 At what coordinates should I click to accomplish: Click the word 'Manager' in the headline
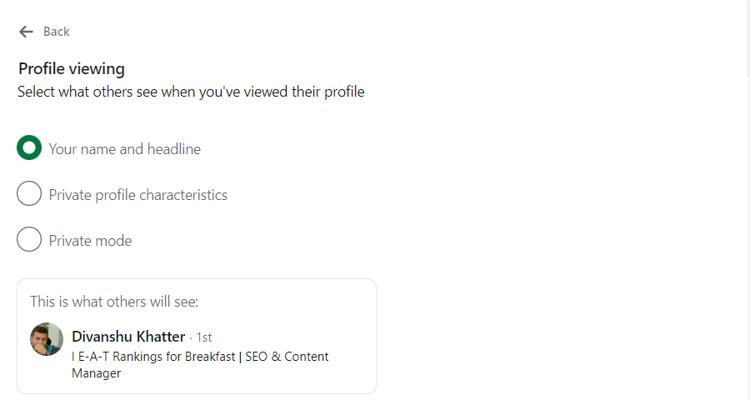[x=96, y=374]
